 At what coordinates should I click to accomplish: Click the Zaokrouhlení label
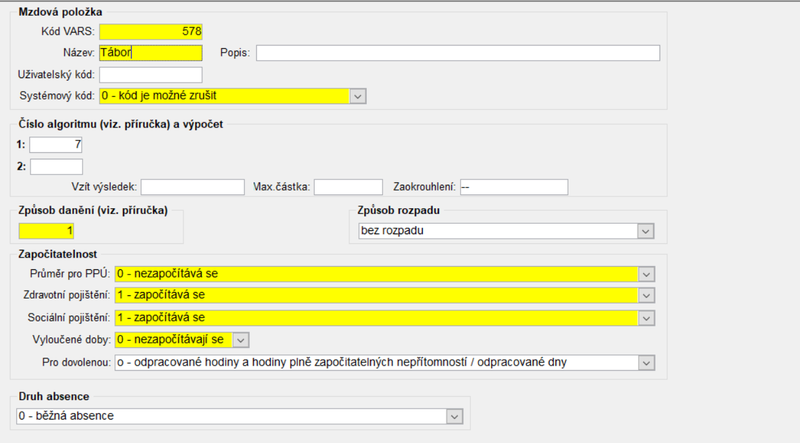(424, 187)
